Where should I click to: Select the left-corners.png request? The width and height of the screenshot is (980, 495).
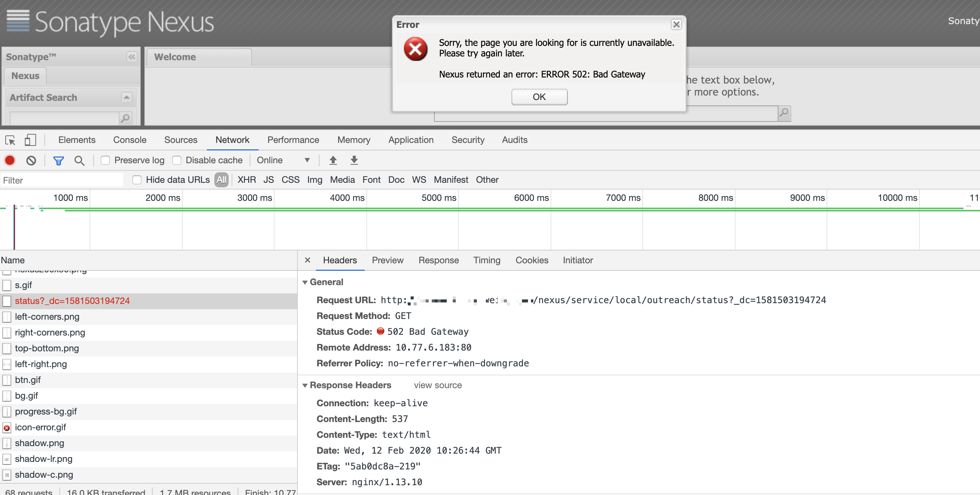coord(149,317)
